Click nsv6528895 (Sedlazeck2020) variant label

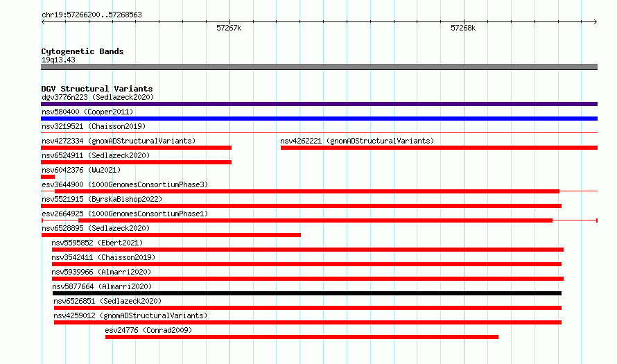coord(96,228)
